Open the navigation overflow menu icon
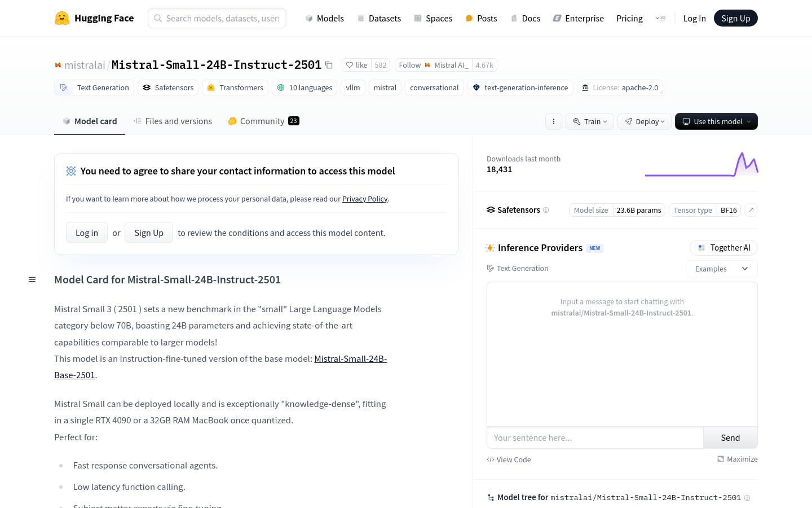This screenshot has width=812, height=508. point(660,18)
